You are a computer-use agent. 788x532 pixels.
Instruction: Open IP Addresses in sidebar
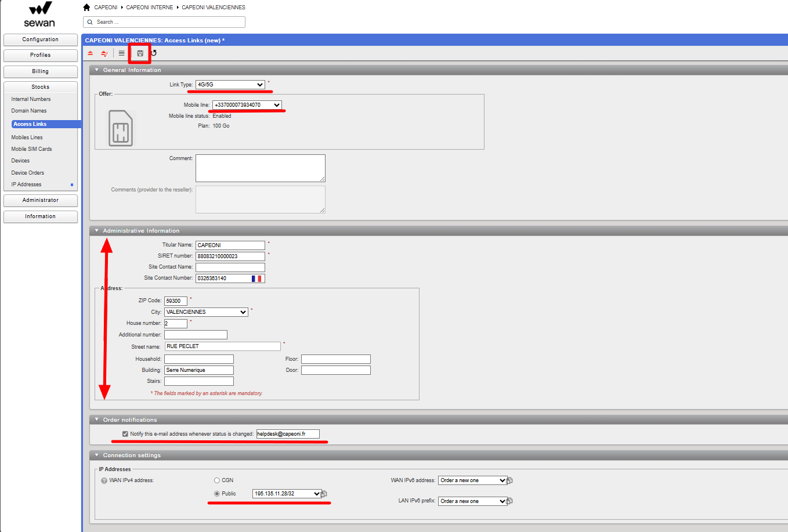(x=26, y=184)
